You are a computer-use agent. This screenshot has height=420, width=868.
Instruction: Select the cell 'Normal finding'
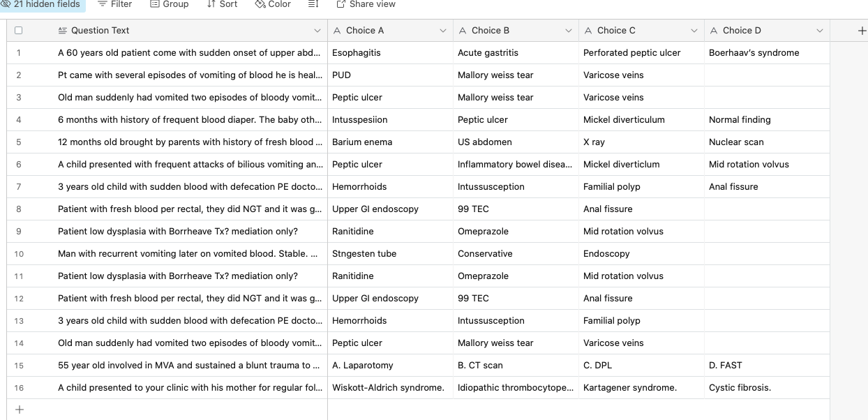point(767,120)
